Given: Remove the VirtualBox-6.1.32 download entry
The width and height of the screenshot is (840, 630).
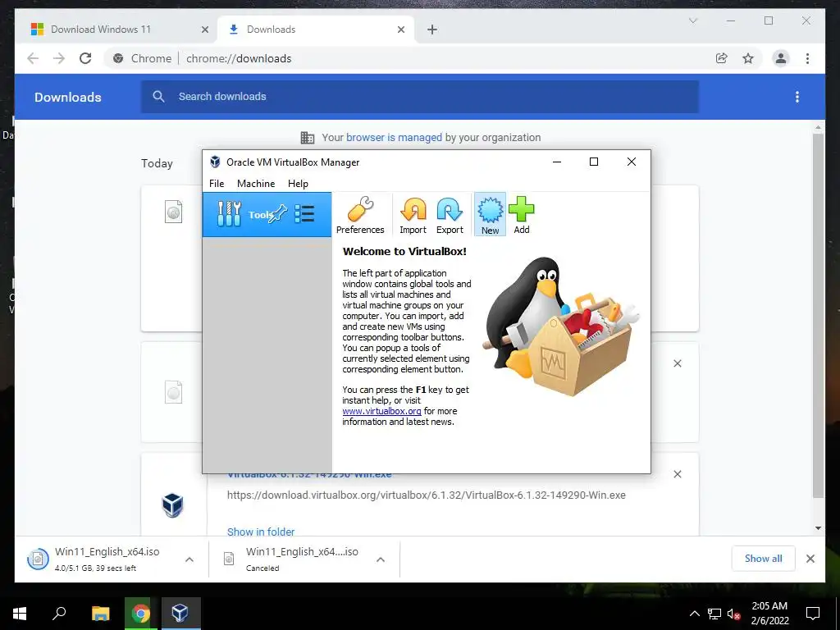Looking at the screenshot, I should coord(677,474).
